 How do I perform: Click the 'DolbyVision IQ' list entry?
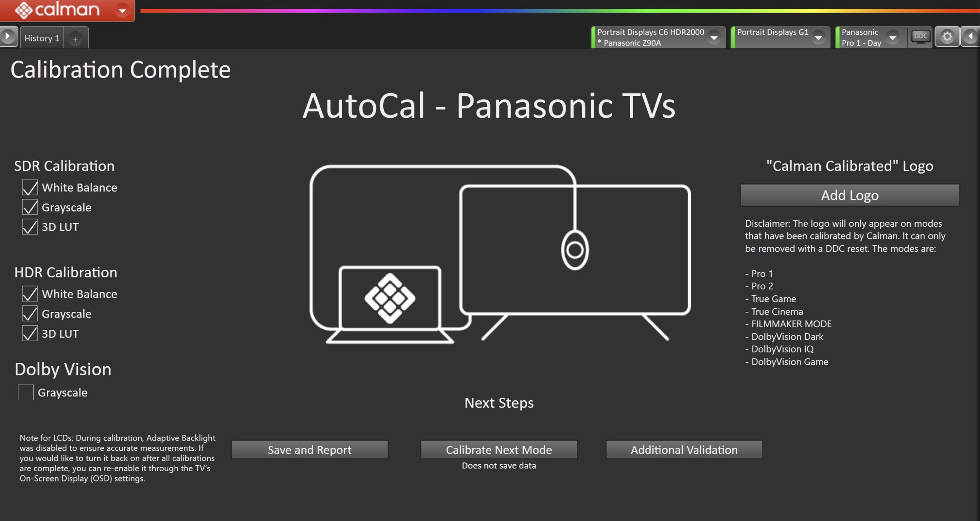coord(779,349)
